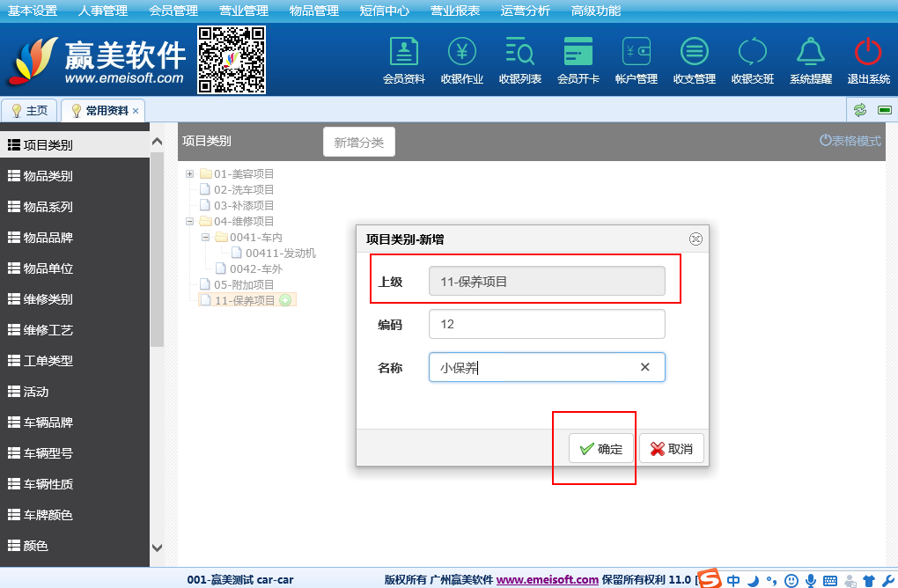Toggle 表格模式 table view mode
898x588 pixels.
[850, 141]
